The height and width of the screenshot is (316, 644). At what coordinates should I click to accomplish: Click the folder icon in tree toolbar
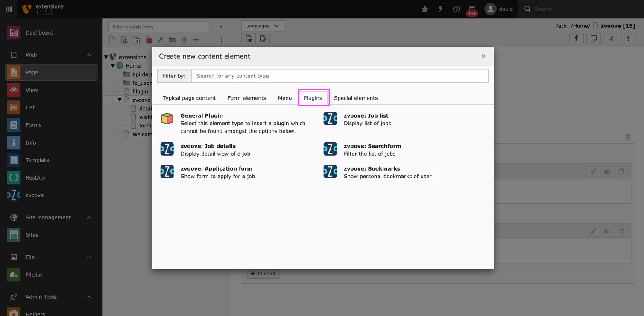tap(172, 40)
